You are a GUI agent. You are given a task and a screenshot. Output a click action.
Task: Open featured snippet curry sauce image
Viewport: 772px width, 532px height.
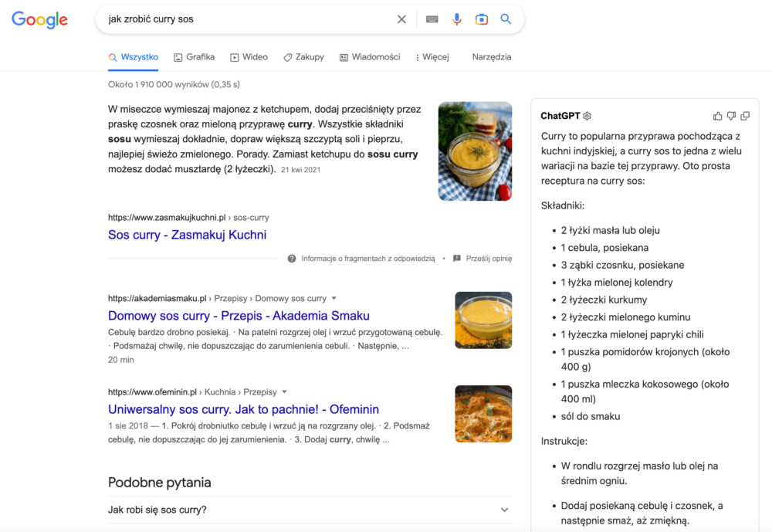[475, 151]
